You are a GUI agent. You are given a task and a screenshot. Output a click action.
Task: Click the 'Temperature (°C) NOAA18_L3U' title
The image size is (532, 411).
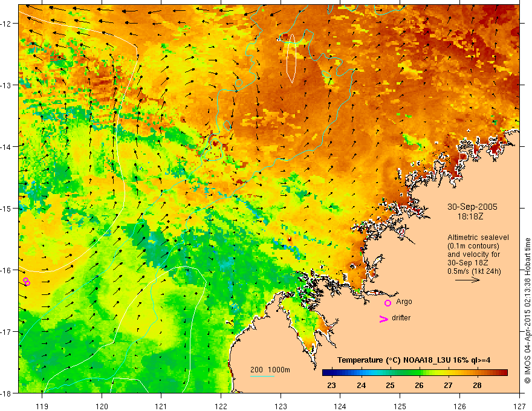(x=394, y=360)
